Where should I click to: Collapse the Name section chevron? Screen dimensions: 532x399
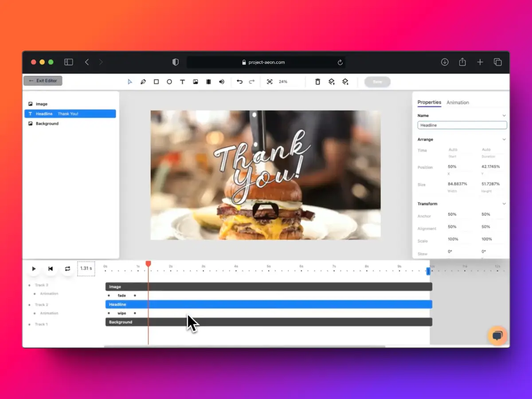504,116
